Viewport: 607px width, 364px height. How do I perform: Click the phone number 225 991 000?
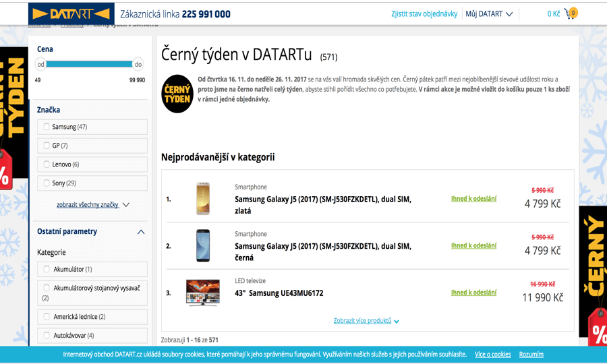206,14
